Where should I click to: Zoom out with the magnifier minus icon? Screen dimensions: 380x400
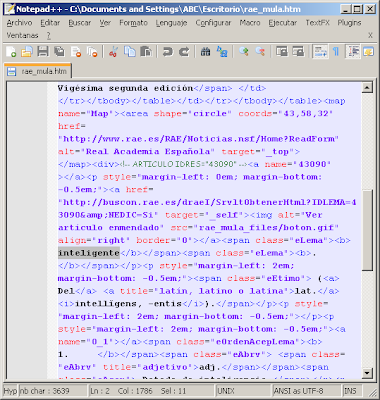point(260,52)
